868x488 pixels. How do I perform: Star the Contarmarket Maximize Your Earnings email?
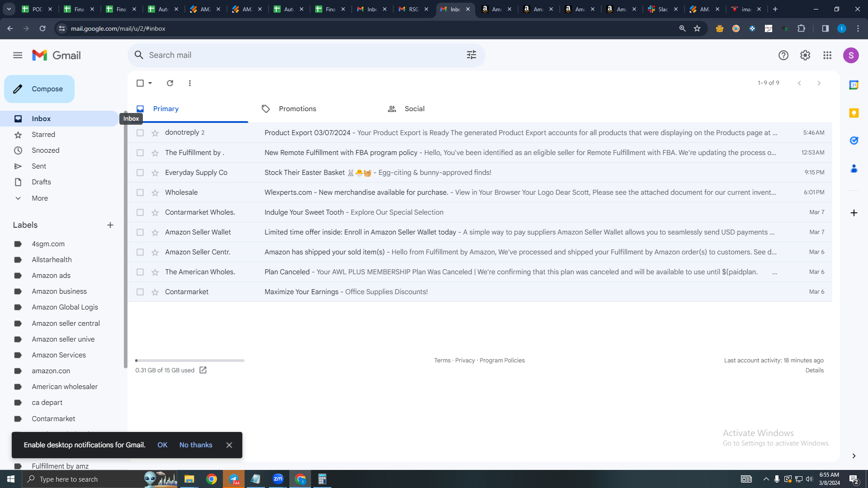(x=155, y=292)
